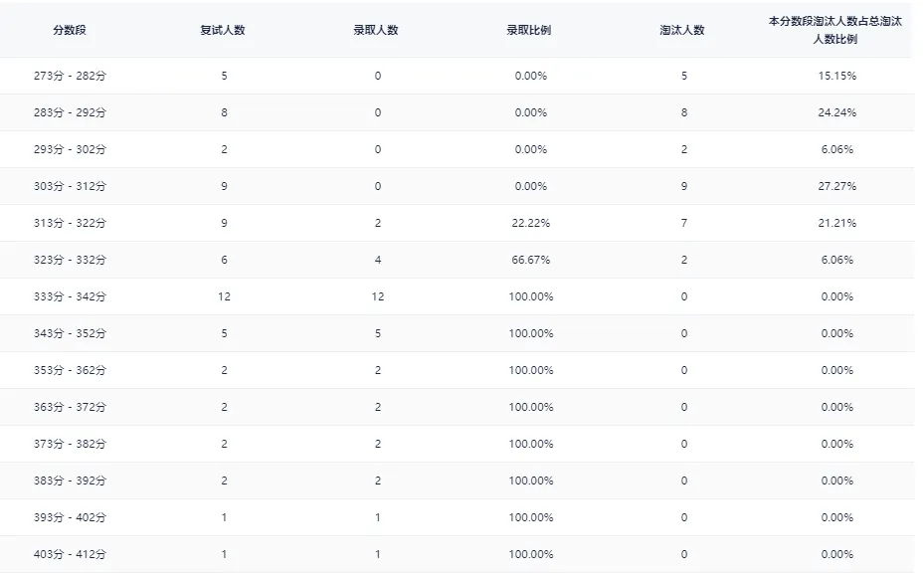
Task: Click the 21.21% elimination share cell
Action: point(836,223)
